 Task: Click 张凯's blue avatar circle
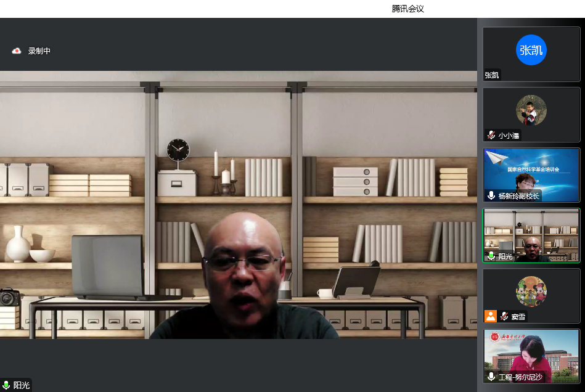tap(531, 50)
